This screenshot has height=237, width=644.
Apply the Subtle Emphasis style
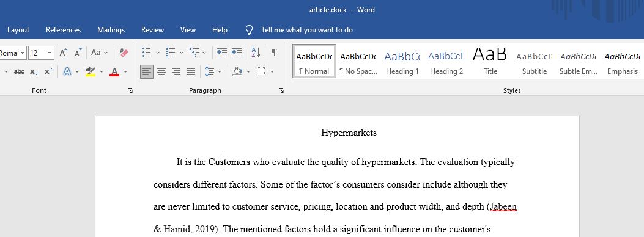[578, 62]
